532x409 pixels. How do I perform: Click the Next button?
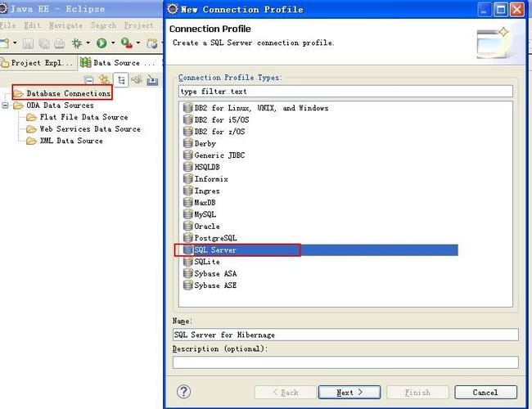(x=349, y=393)
